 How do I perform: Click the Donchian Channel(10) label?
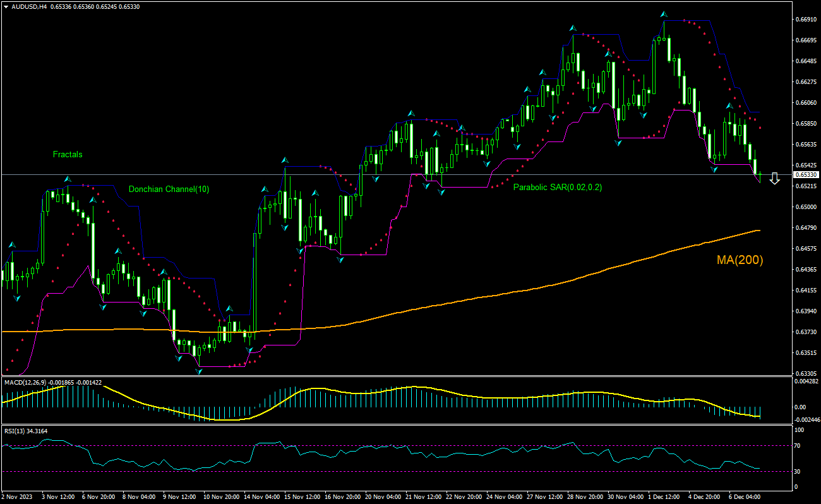click(x=169, y=189)
